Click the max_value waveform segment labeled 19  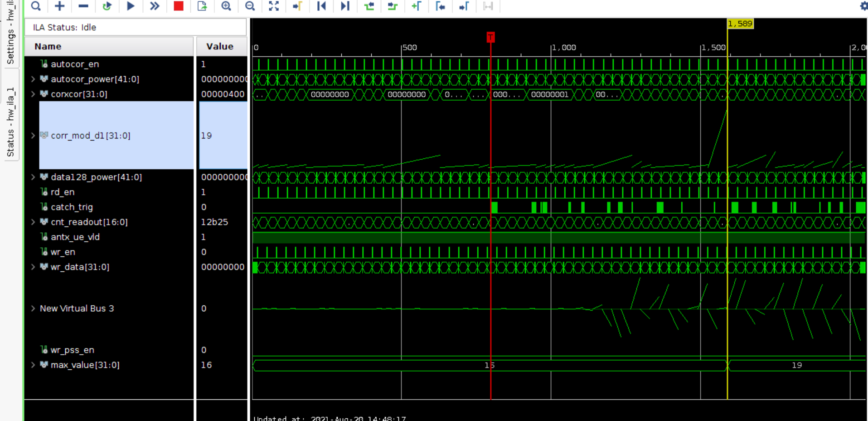[797, 365]
